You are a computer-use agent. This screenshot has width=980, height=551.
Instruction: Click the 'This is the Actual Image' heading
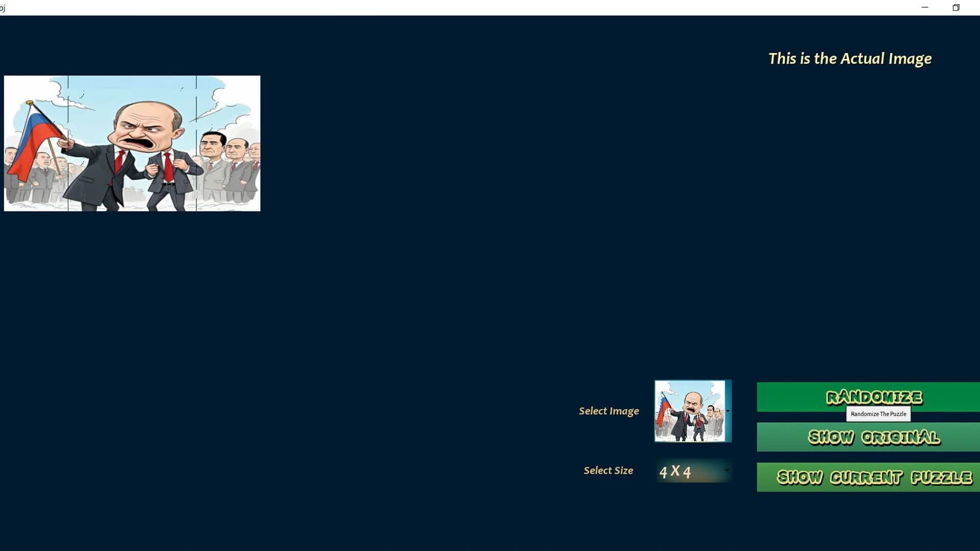850,58
